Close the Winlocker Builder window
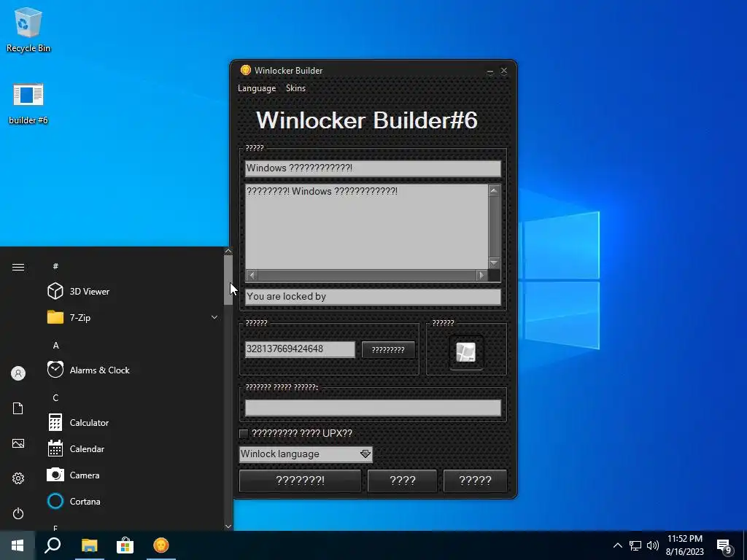This screenshot has height=560, width=747. pos(504,71)
